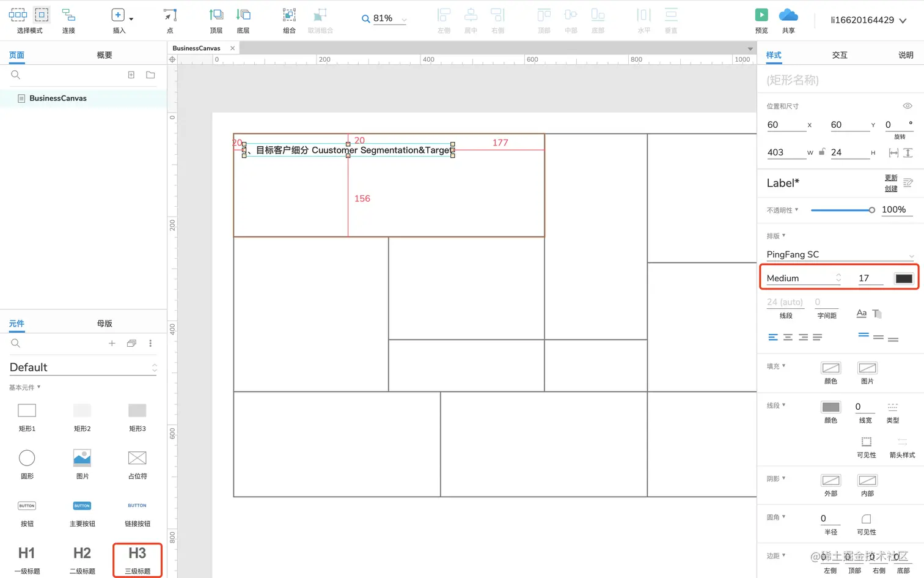Select the 样式 style tab
The width and height of the screenshot is (924, 578).
(774, 55)
